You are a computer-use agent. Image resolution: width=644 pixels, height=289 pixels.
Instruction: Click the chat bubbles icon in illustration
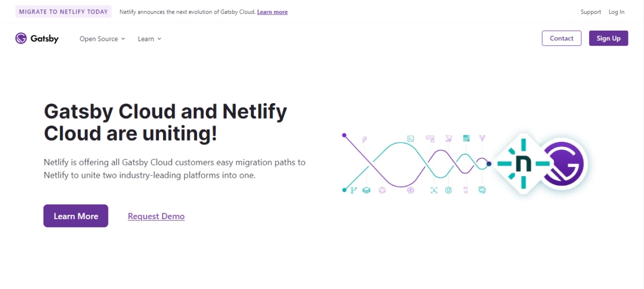click(482, 190)
